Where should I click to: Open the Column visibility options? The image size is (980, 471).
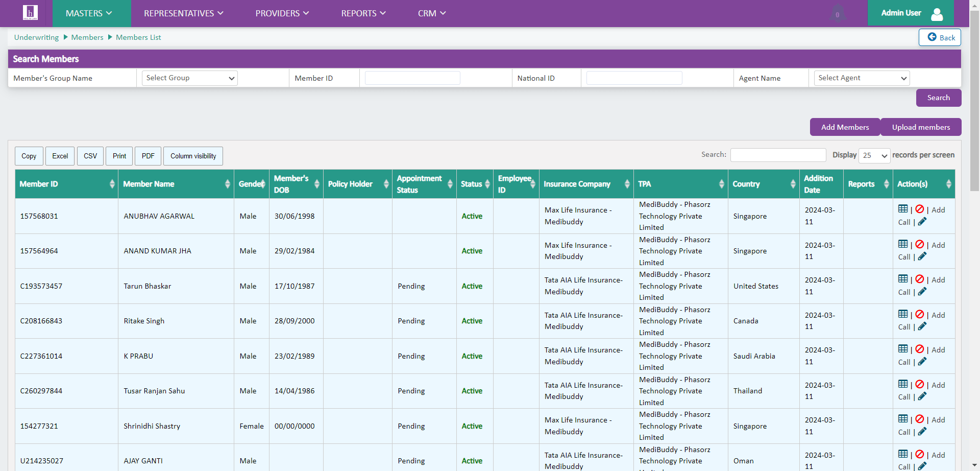pos(193,156)
